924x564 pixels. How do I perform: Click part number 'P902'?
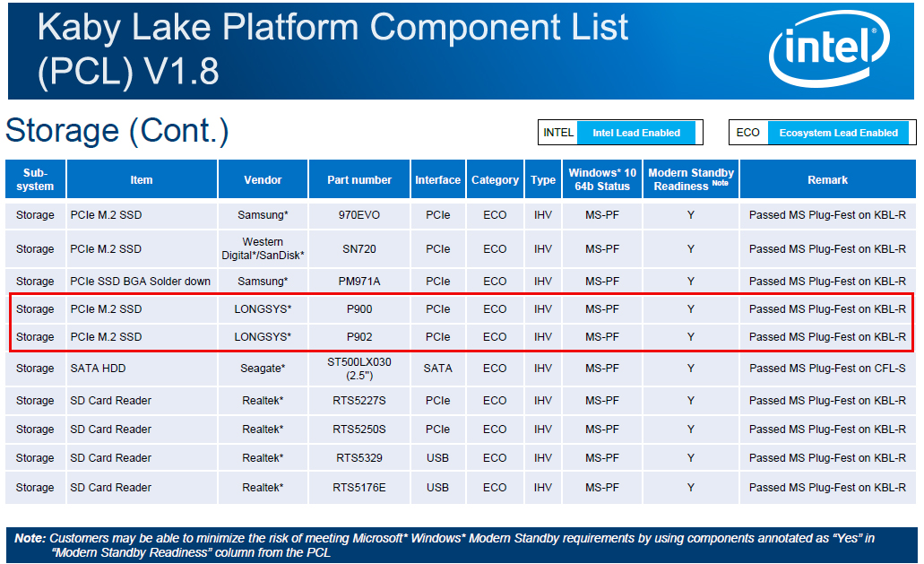tap(359, 336)
